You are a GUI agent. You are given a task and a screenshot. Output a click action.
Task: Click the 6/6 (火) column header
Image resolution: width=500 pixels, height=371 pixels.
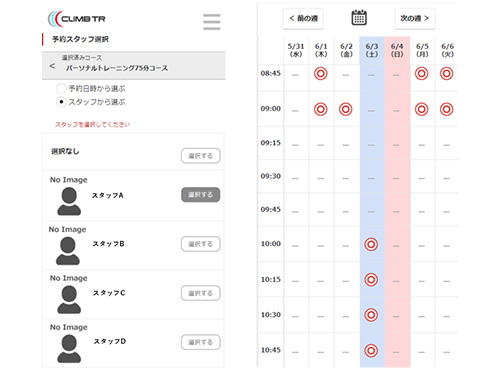[x=447, y=50]
